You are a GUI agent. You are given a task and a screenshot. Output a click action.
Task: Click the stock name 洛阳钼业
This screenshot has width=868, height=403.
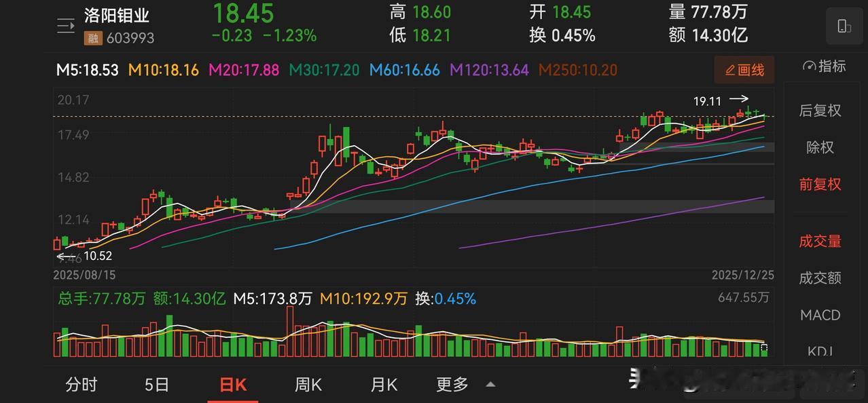click(x=117, y=16)
